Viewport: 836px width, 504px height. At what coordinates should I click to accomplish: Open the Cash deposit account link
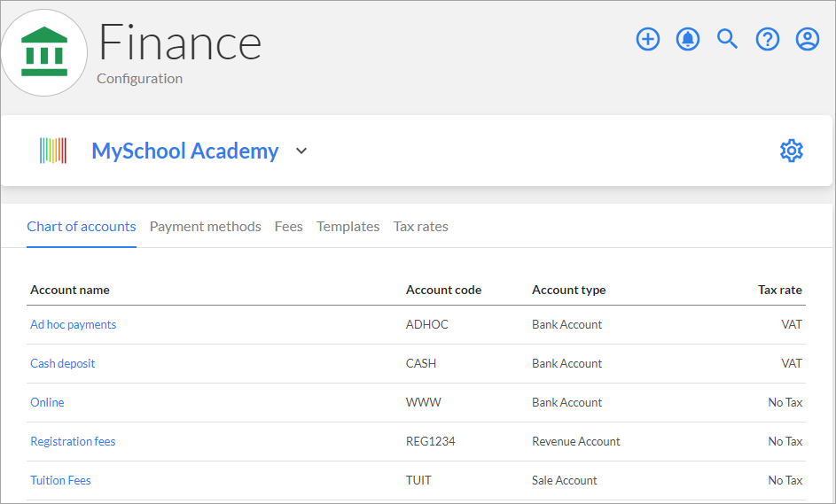[62, 363]
